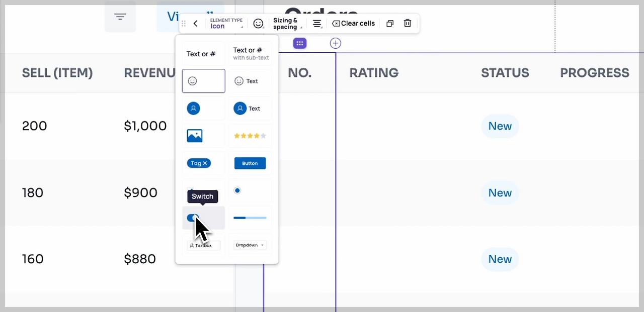Open the text alignment menu
Viewport: 644px width, 312px height.
click(x=317, y=24)
